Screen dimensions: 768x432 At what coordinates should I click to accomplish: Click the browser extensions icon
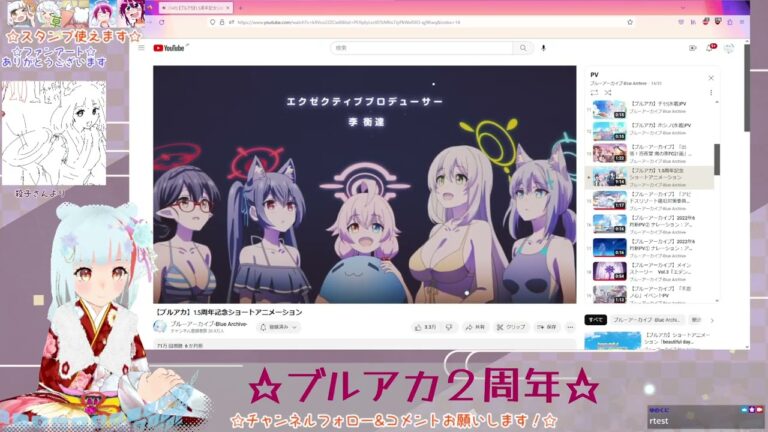click(x=730, y=22)
